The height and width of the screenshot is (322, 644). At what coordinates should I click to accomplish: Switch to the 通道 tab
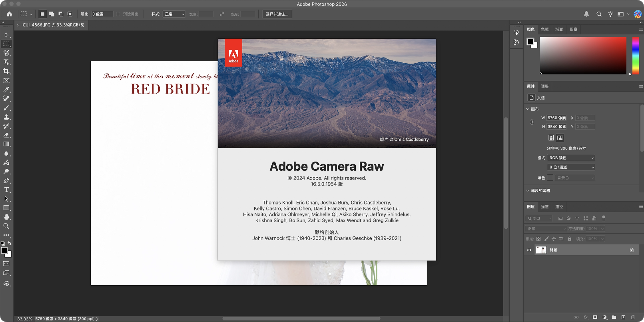pos(545,207)
